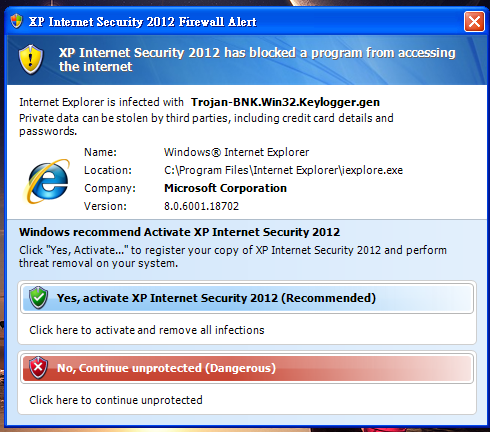
Task: Click the title bar multicolor shield icon
Action: pyautogui.click(x=16, y=22)
